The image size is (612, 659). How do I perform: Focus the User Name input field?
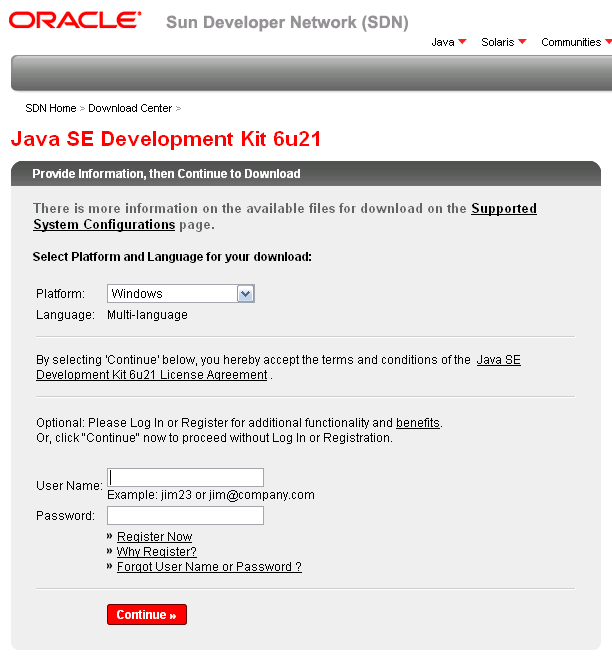point(185,477)
